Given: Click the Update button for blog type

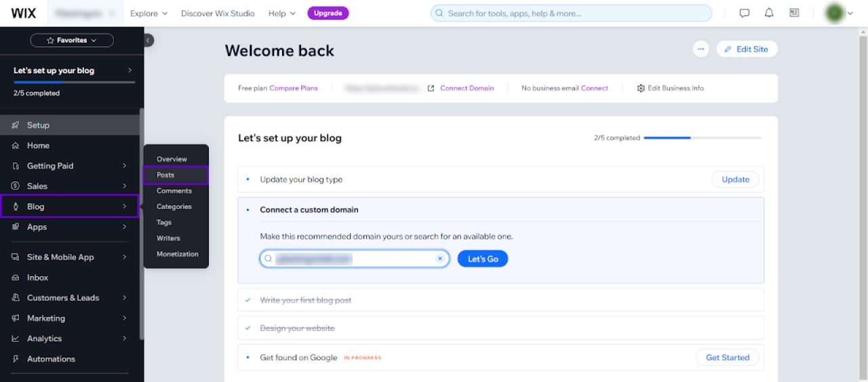Looking at the screenshot, I should pyautogui.click(x=735, y=180).
